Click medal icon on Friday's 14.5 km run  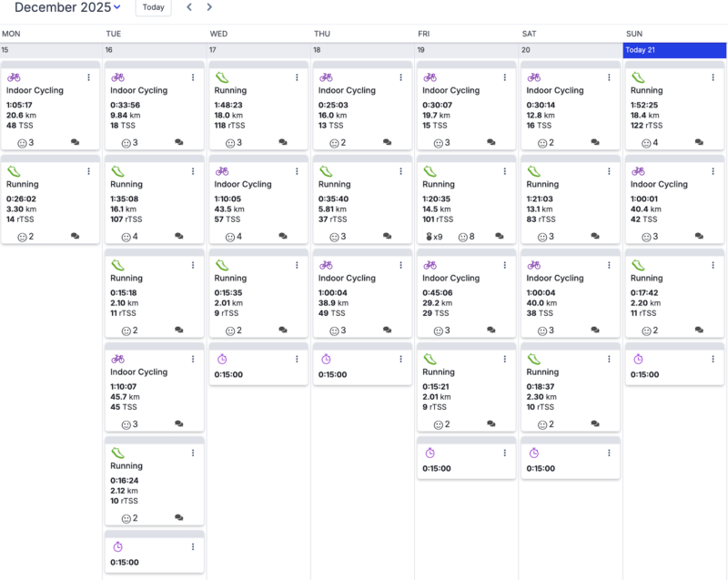430,237
